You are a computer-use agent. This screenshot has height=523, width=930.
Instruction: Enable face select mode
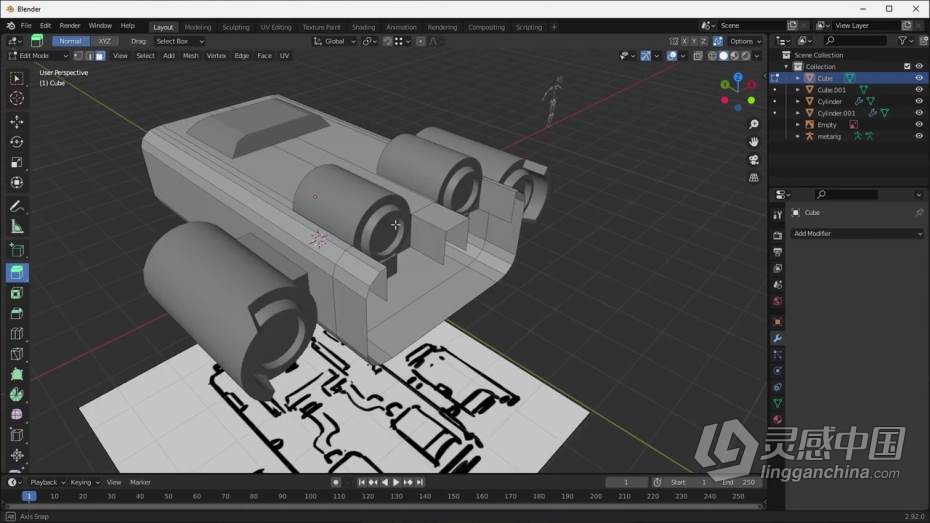pos(100,56)
